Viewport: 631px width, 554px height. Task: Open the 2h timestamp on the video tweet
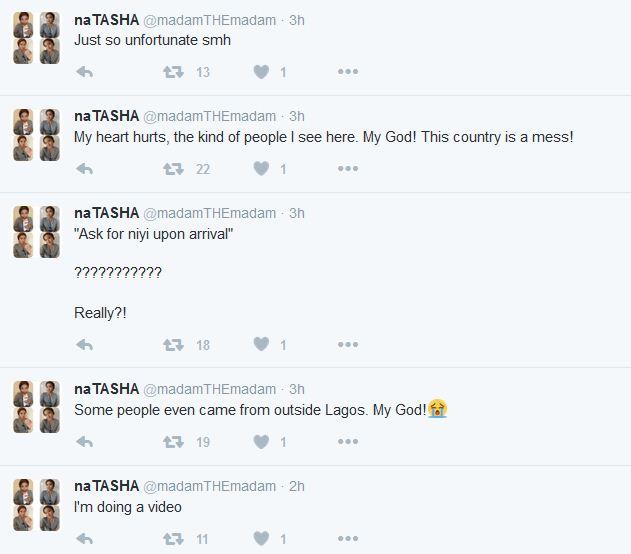click(296, 486)
